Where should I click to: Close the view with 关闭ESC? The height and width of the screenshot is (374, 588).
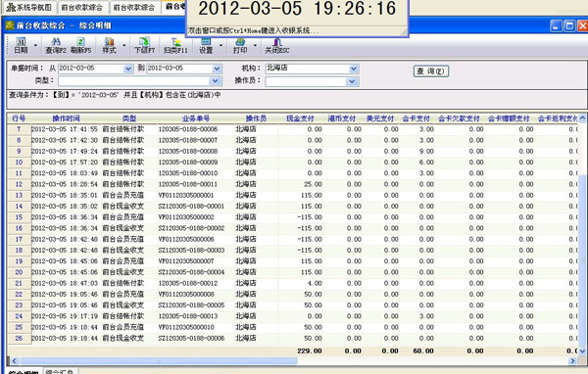[277, 45]
